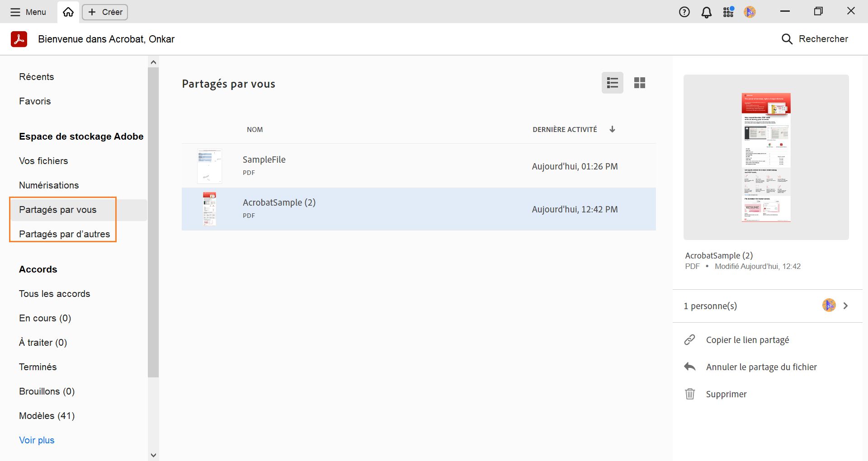Switch to list view
Screen dimensions: 868x461
(x=613, y=83)
